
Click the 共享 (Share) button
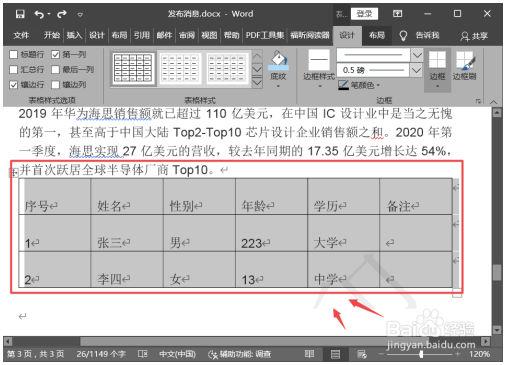click(474, 36)
